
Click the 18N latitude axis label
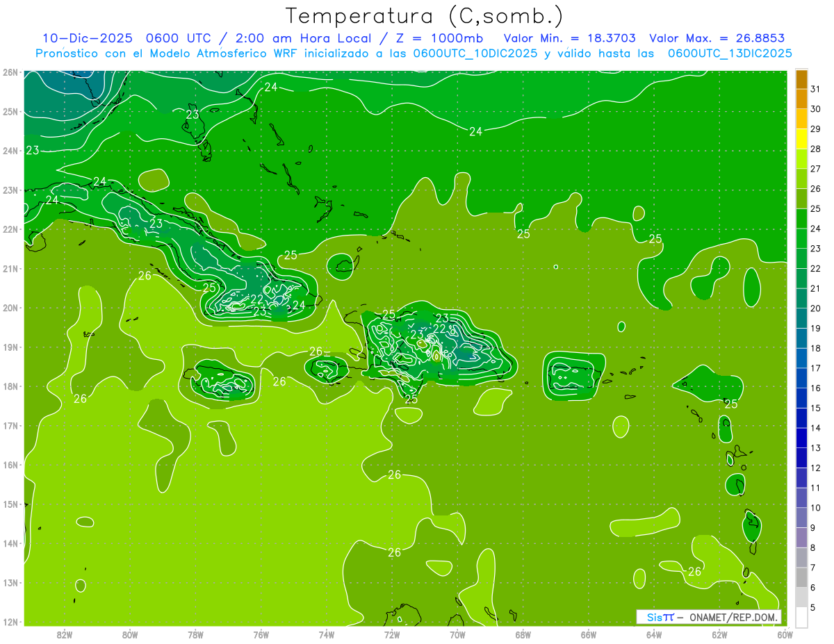(x=10, y=386)
